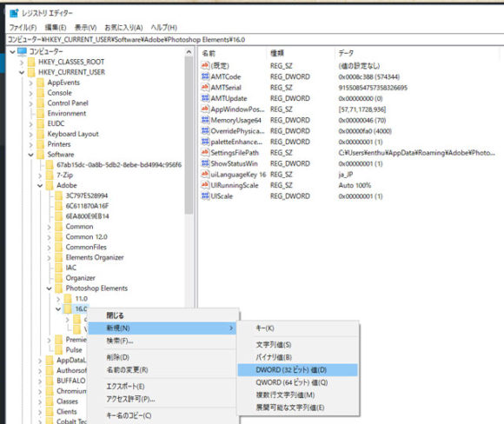Image resolution: width=504 pixels, height=424 pixels.
Task: Choose 展開可能な文字列値(E) option
Action: (298, 407)
